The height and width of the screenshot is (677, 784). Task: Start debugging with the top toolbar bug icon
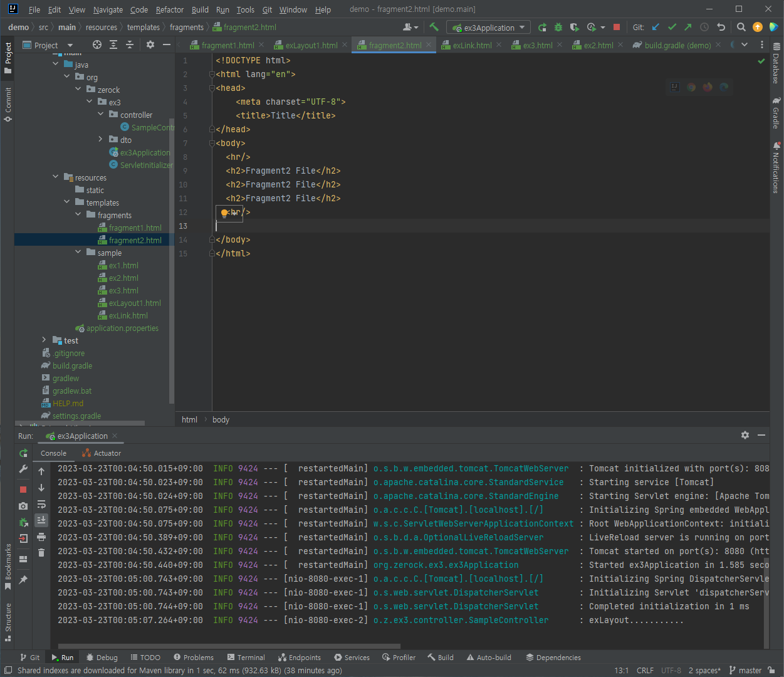(558, 27)
